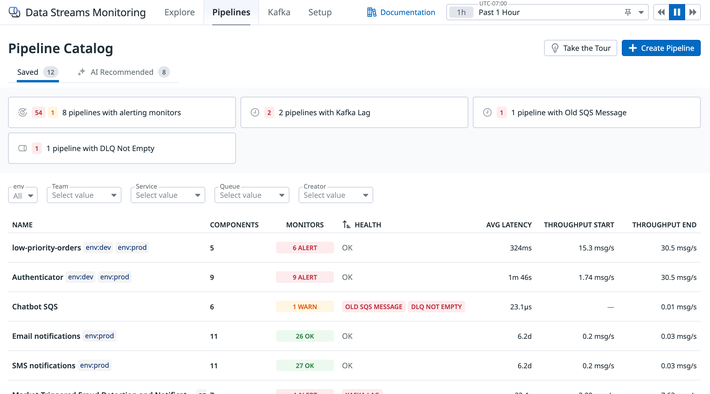Sort by the NAME column header
710x394 pixels.
[x=22, y=225]
